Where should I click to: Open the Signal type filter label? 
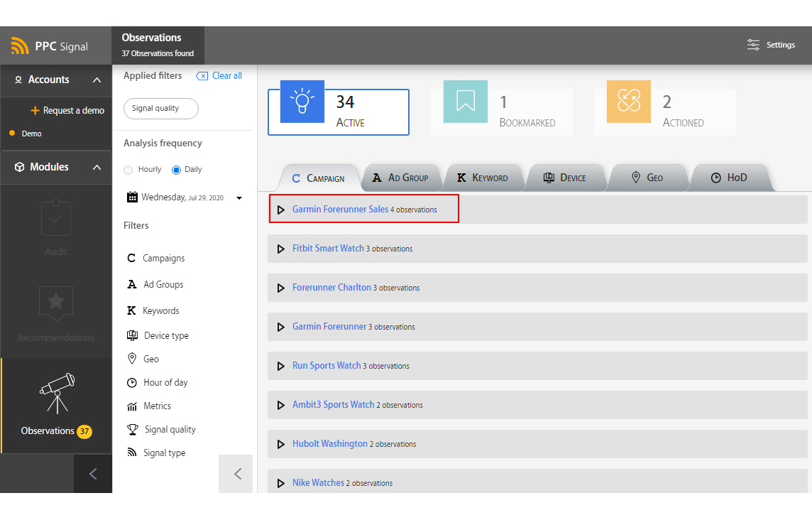[164, 453]
